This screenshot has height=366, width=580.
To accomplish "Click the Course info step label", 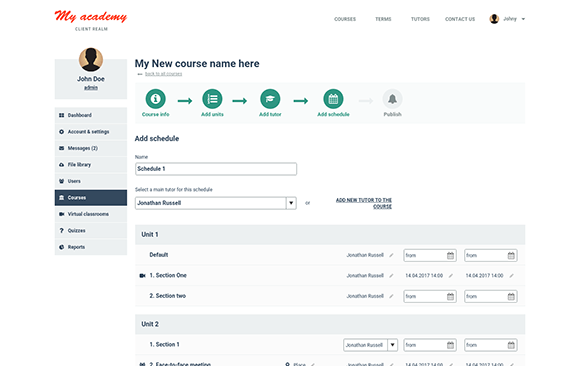I will coord(155,114).
